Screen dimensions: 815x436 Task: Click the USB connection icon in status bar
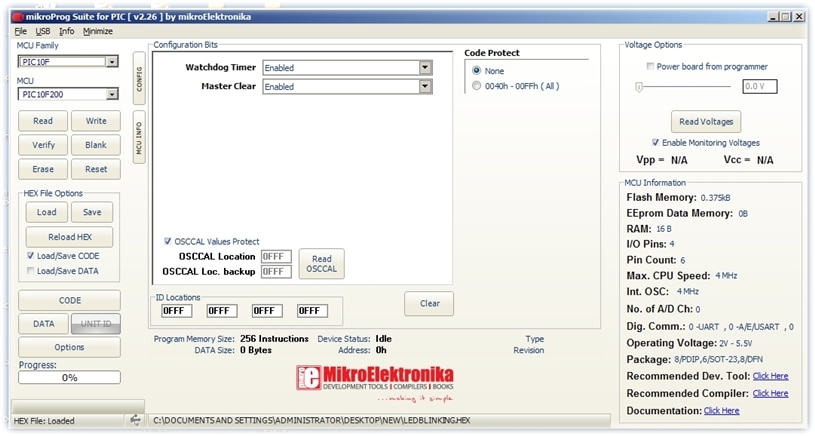135,420
